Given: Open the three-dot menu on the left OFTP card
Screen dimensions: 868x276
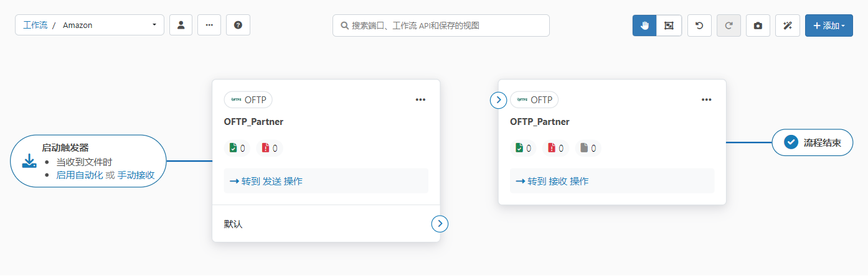Looking at the screenshot, I should [420, 99].
